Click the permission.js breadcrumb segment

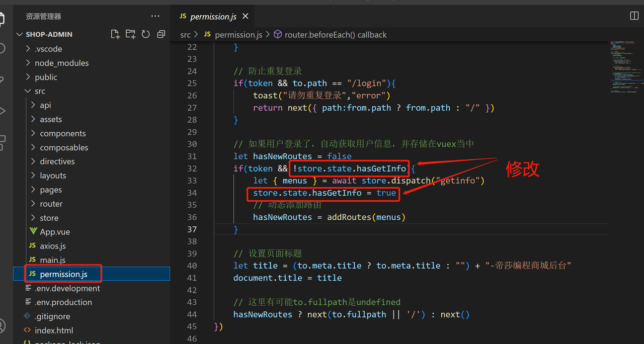click(x=238, y=35)
